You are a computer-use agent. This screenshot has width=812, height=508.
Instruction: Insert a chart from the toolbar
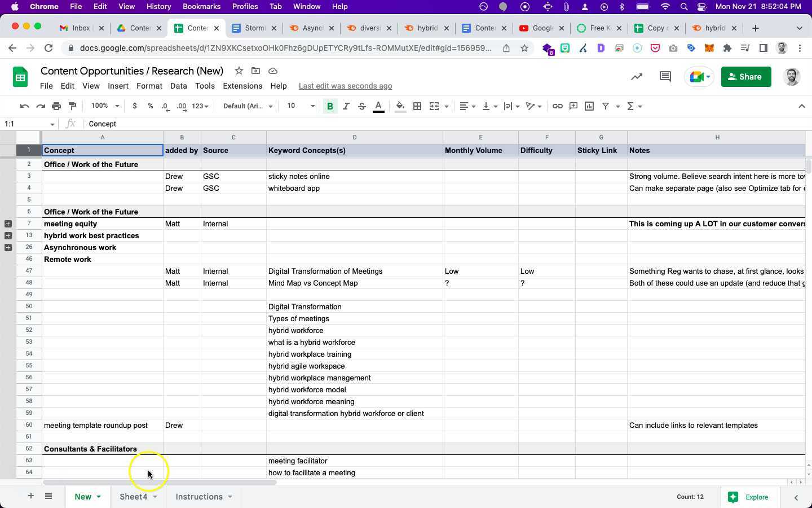pyautogui.click(x=589, y=106)
